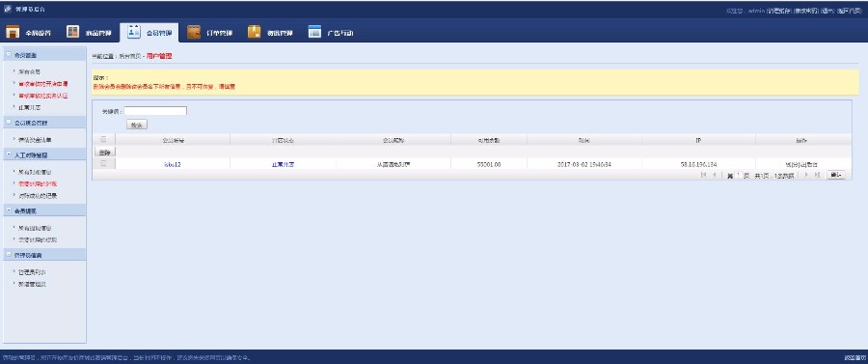Viewport: 868px width, 364px height.
Task: Click the action links in the isbs12 row
Action: point(801,164)
